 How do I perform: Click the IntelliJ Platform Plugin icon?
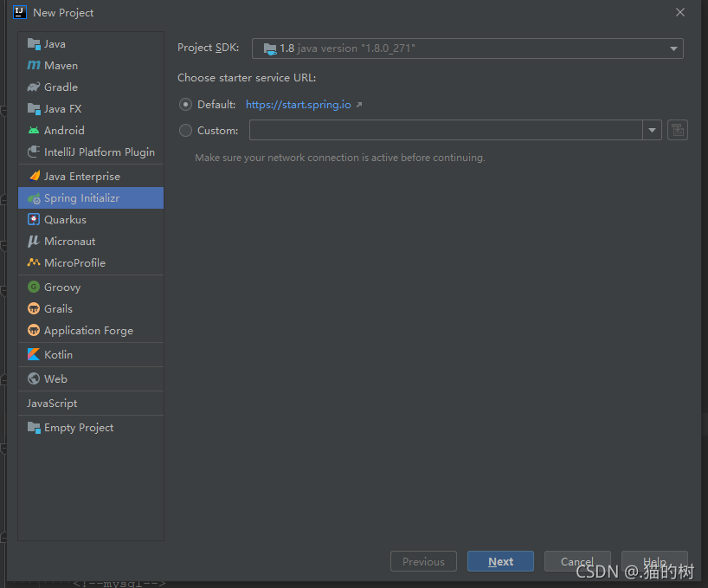click(x=34, y=152)
